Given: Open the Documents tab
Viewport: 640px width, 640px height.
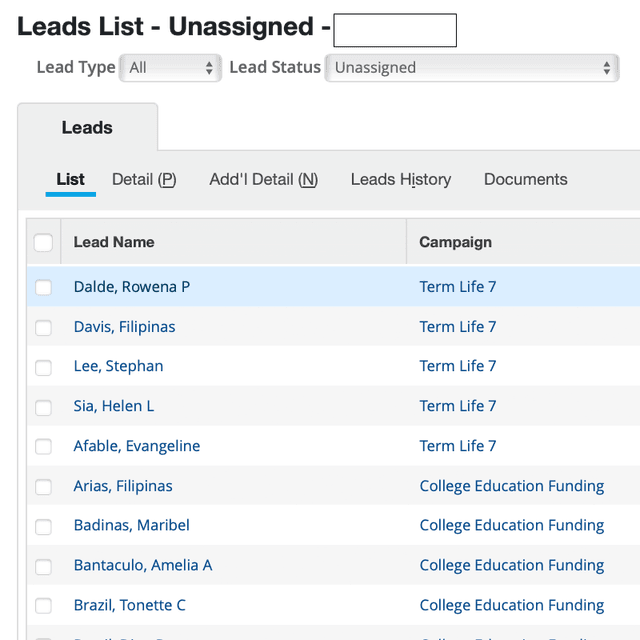Looking at the screenshot, I should click(x=525, y=180).
